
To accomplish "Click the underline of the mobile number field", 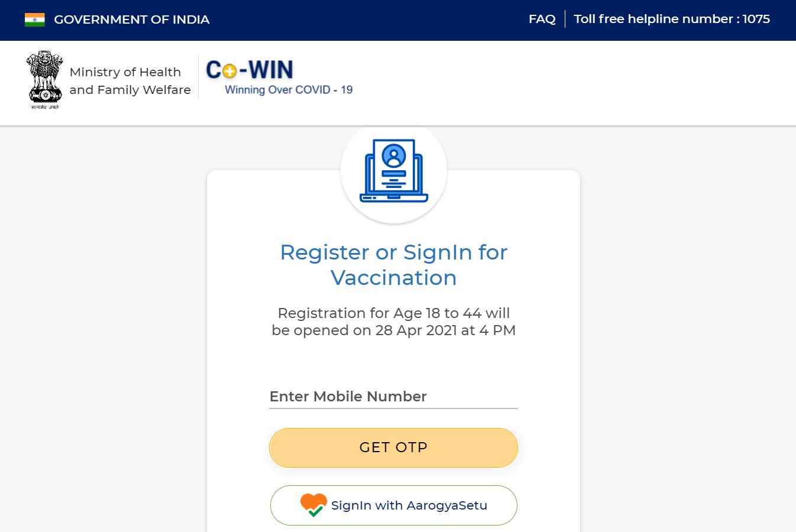I will pyautogui.click(x=393, y=408).
